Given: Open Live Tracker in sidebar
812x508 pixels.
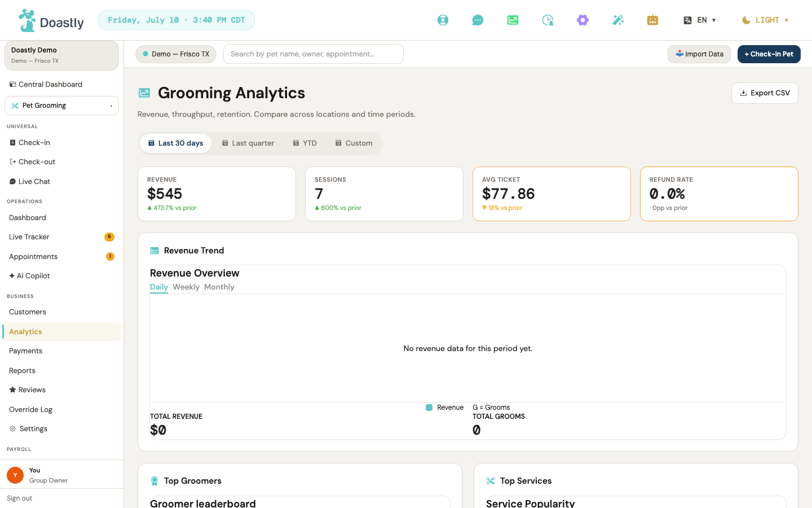Looking at the screenshot, I should click(61, 237).
